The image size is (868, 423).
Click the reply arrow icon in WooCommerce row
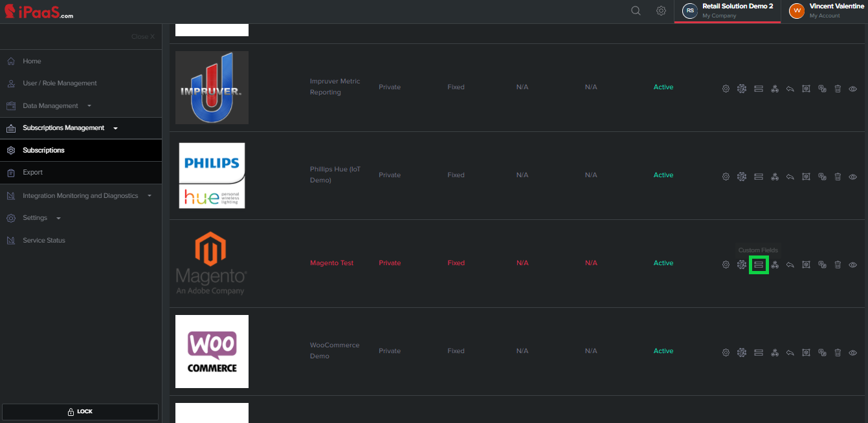790,352
